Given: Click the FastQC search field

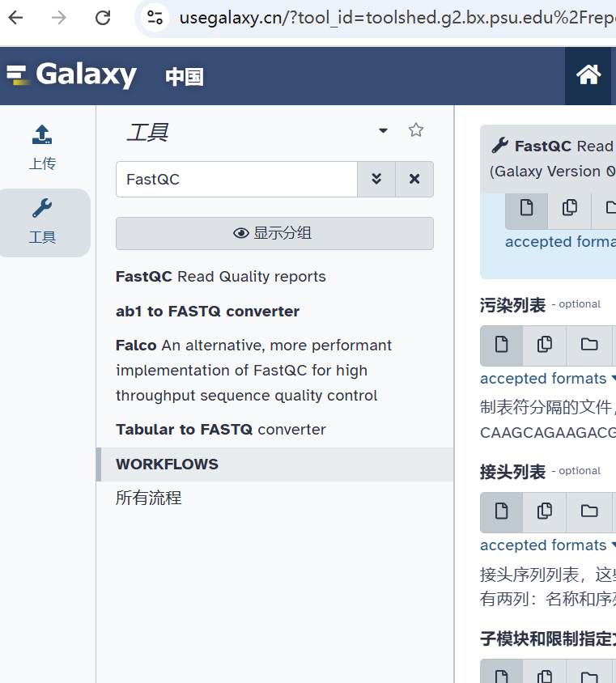Looking at the screenshot, I should 236,179.
